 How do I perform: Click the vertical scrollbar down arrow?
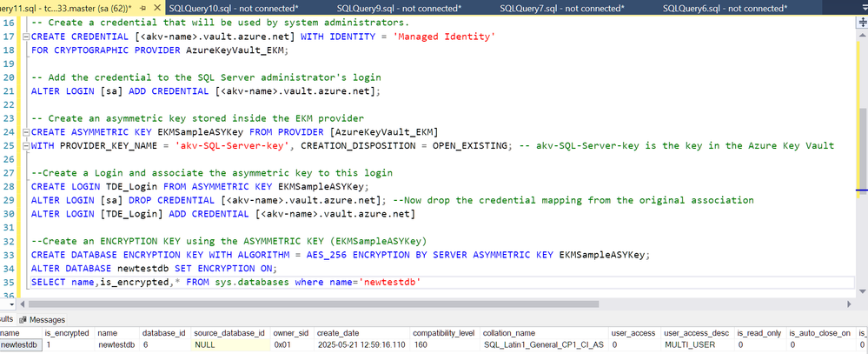(863, 291)
